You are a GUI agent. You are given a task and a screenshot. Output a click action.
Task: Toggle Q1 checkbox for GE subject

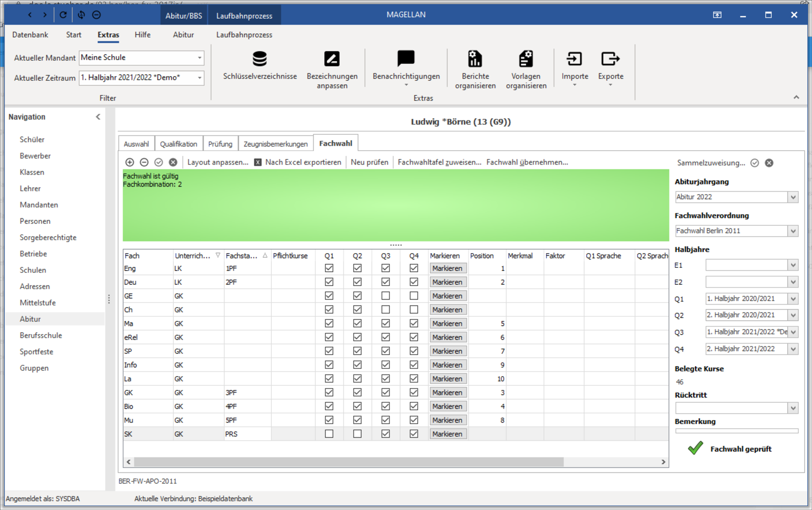pyautogui.click(x=328, y=295)
